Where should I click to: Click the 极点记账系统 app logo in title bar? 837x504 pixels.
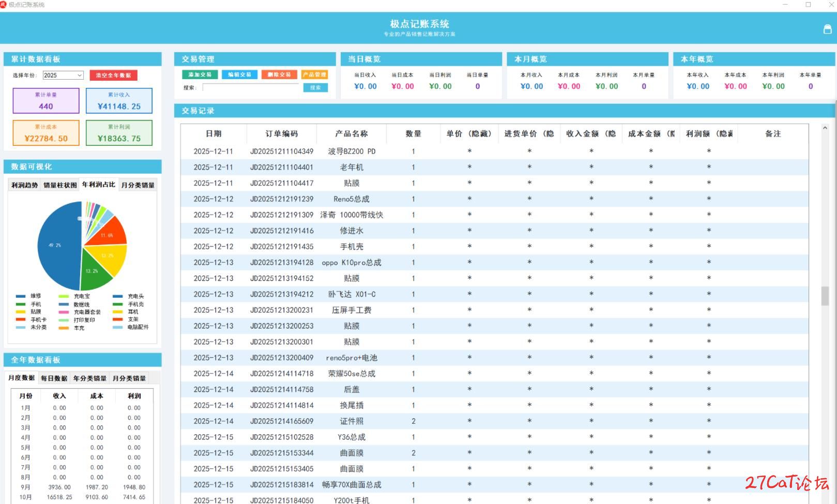tap(4, 4)
